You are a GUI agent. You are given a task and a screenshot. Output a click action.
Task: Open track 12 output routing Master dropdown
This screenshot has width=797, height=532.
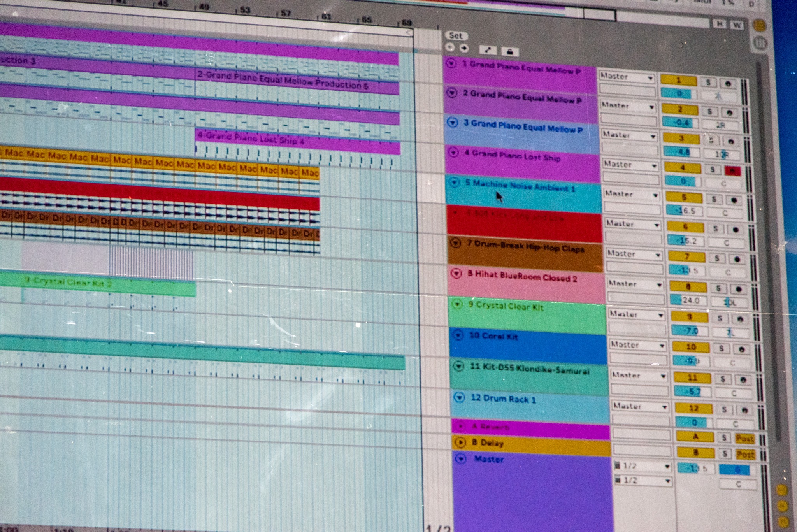640,406
